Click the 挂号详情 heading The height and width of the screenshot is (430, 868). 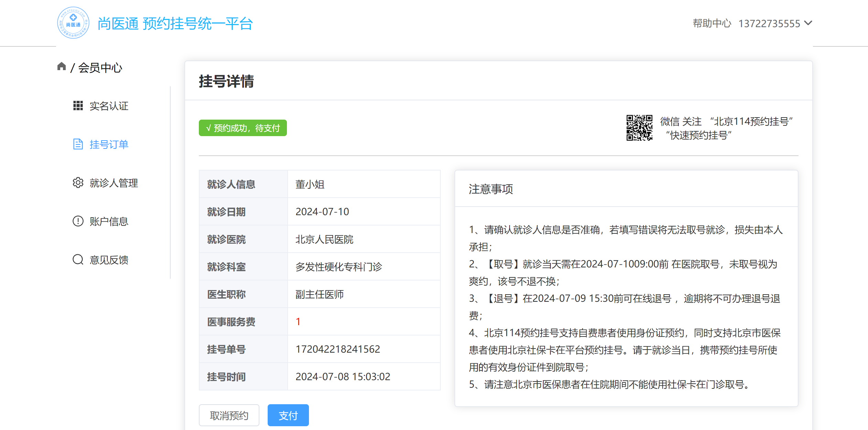[x=226, y=81]
